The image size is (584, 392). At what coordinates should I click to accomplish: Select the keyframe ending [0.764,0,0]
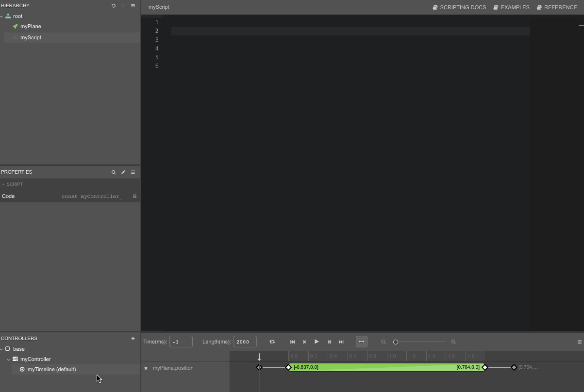point(484,367)
